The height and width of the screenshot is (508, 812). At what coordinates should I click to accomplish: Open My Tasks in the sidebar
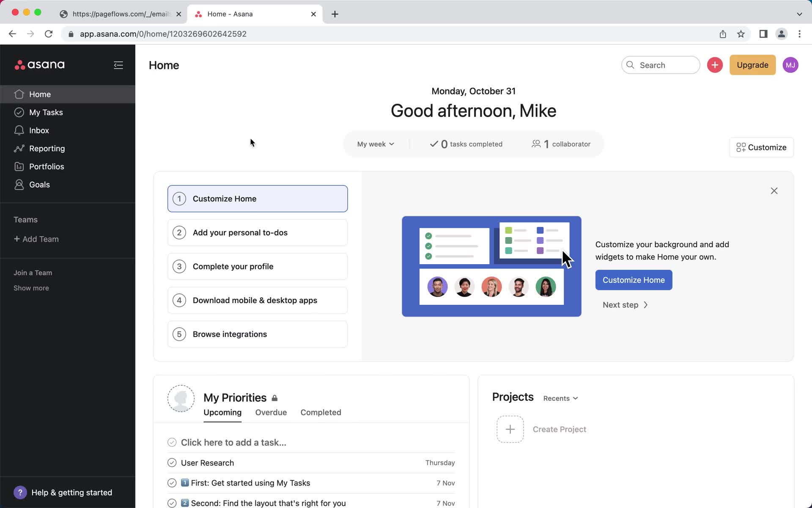click(x=68, y=112)
